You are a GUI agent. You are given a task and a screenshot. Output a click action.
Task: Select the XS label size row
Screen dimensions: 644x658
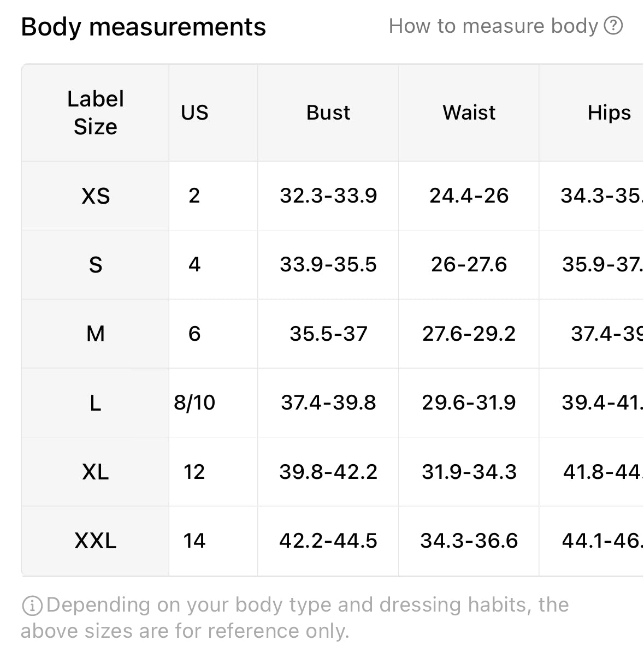pyautogui.click(x=332, y=195)
